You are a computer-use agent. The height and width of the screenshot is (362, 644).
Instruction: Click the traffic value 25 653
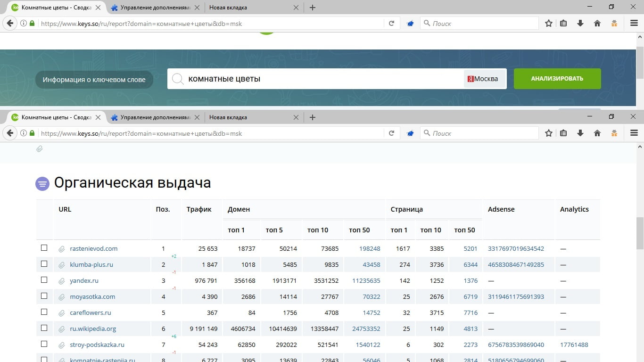click(208, 248)
